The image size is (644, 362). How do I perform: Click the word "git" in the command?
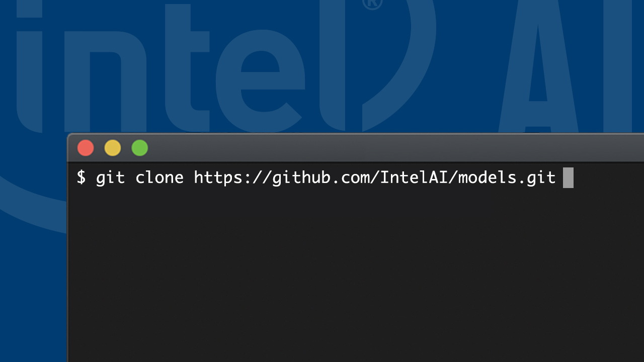click(x=110, y=177)
